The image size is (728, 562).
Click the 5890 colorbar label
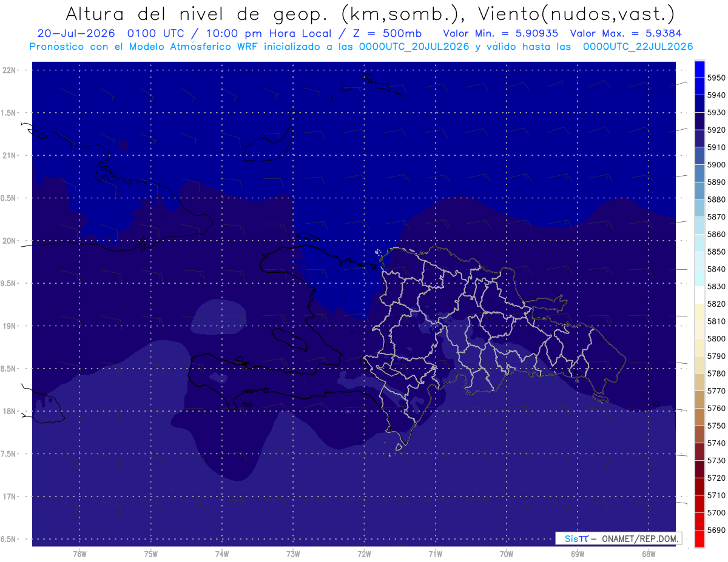tap(716, 182)
